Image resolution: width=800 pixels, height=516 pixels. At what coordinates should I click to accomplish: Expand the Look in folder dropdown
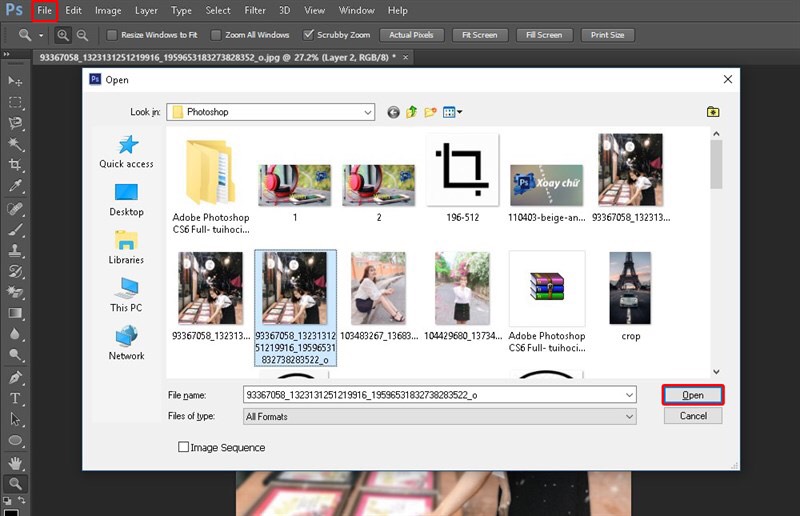[x=368, y=112]
